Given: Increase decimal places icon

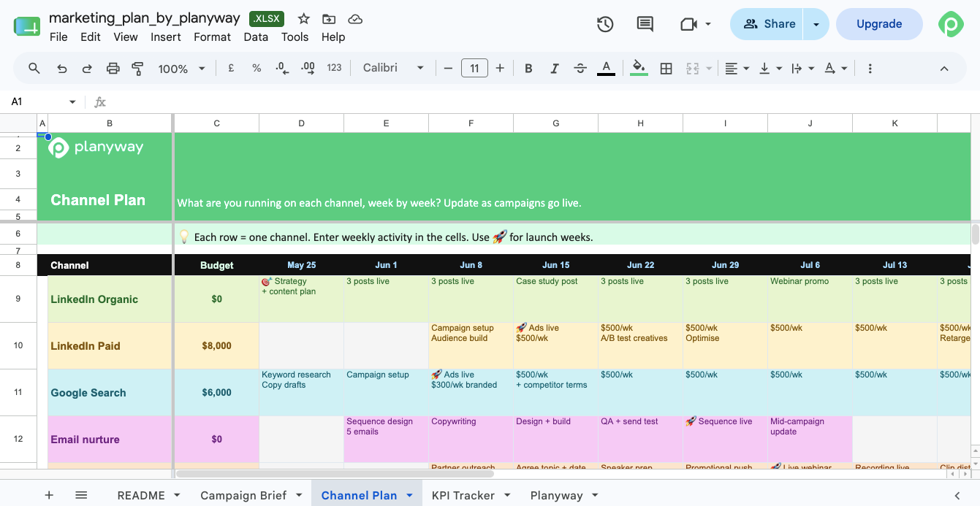Looking at the screenshot, I should pos(308,68).
